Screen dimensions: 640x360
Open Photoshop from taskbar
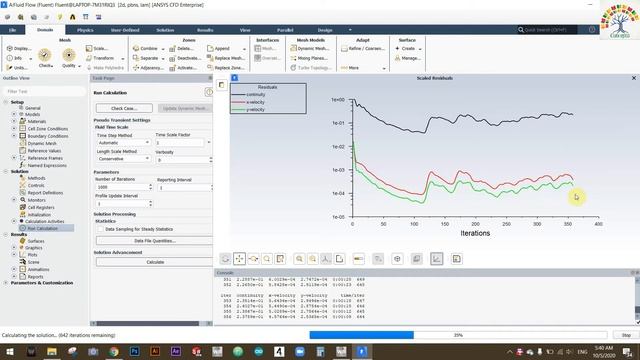point(135,351)
